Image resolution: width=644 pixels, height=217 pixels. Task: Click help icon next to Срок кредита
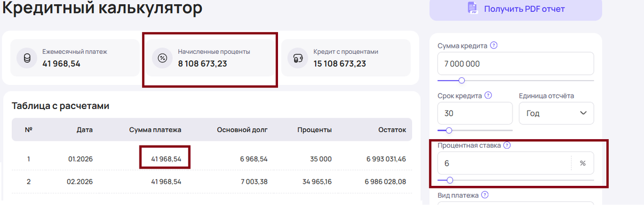(x=488, y=96)
